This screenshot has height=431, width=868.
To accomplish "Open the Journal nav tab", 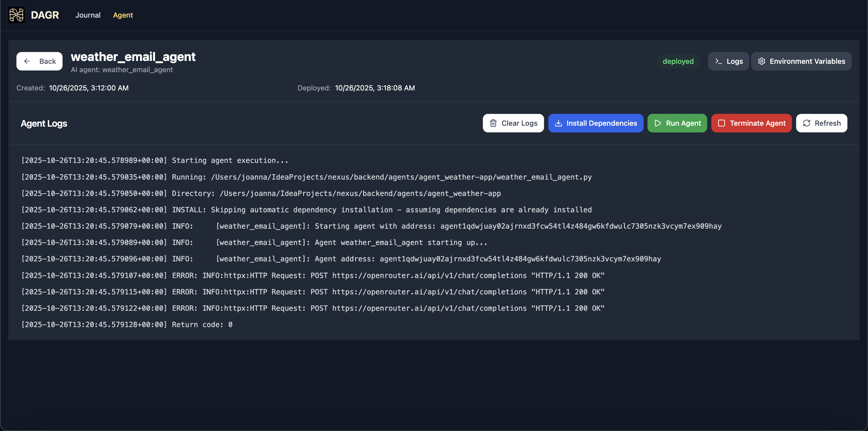I will click(88, 15).
